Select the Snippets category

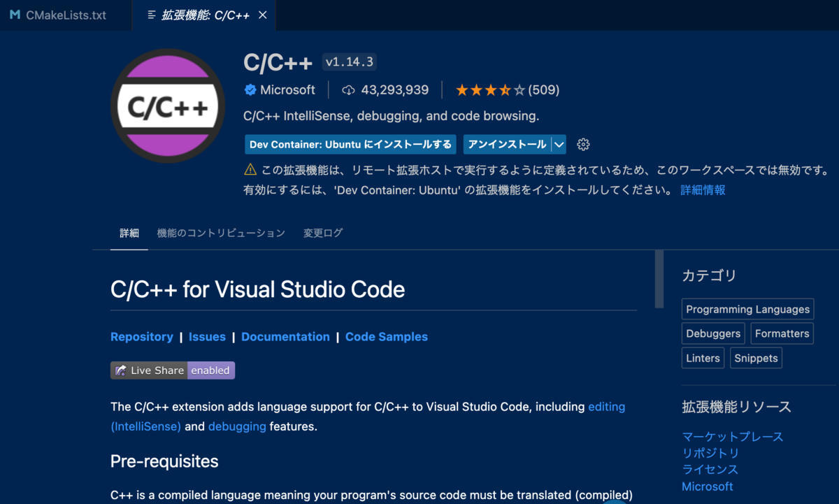click(x=756, y=358)
